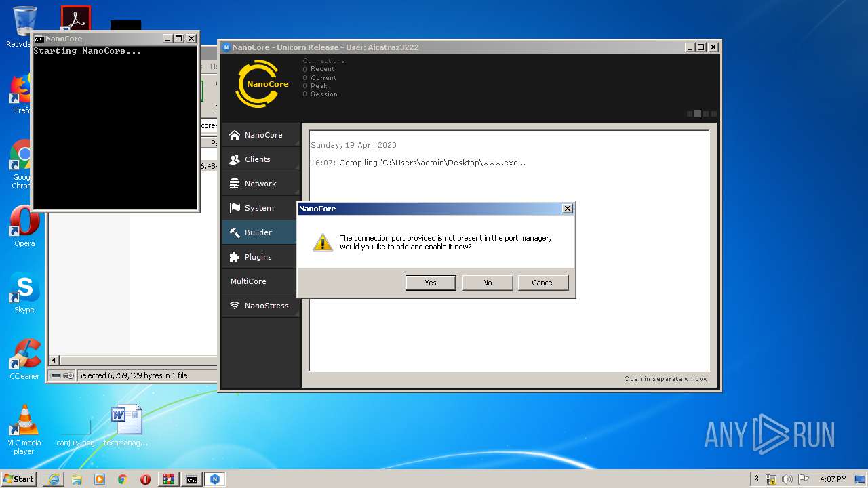The width and height of the screenshot is (868, 488).
Task: Open the System sidebar tab
Action: tap(262, 208)
